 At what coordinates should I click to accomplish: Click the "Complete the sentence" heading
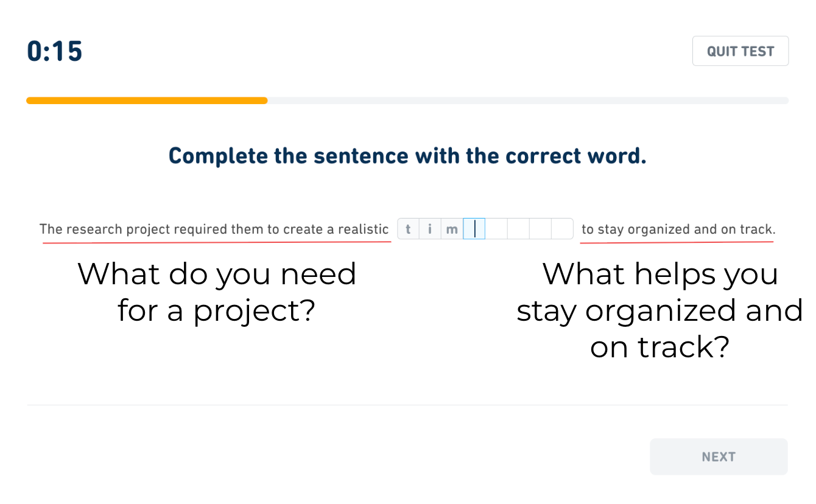click(407, 156)
